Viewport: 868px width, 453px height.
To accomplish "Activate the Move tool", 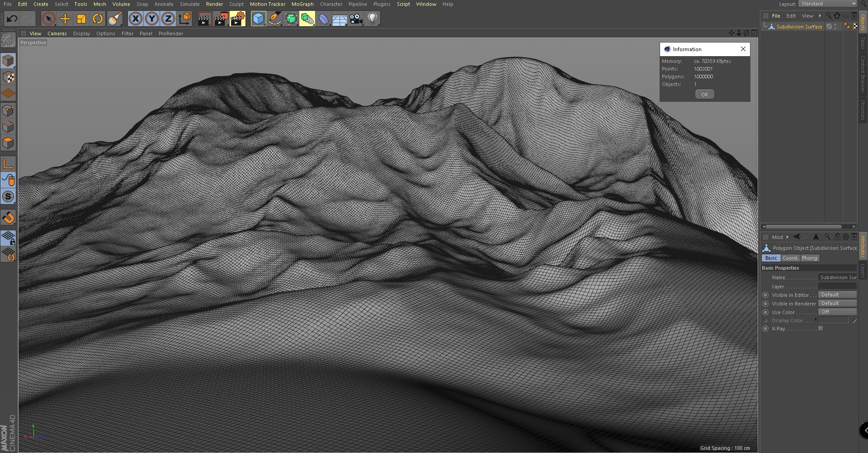I will coord(65,19).
